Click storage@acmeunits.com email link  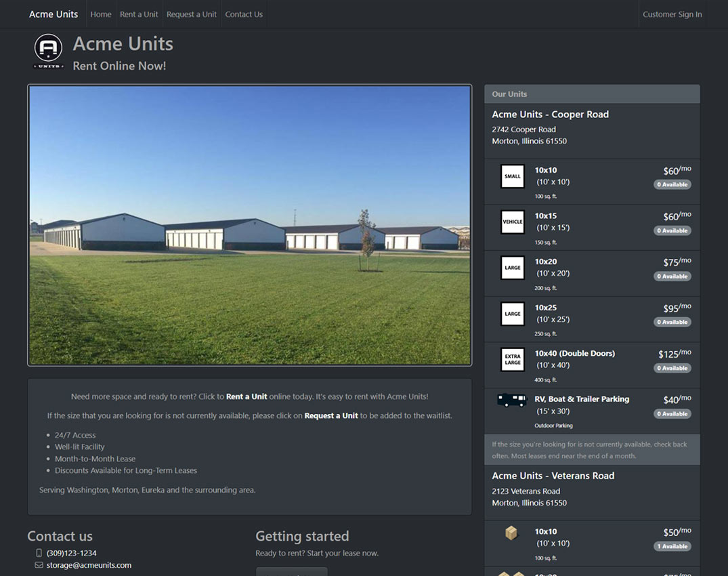(x=89, y=565)
